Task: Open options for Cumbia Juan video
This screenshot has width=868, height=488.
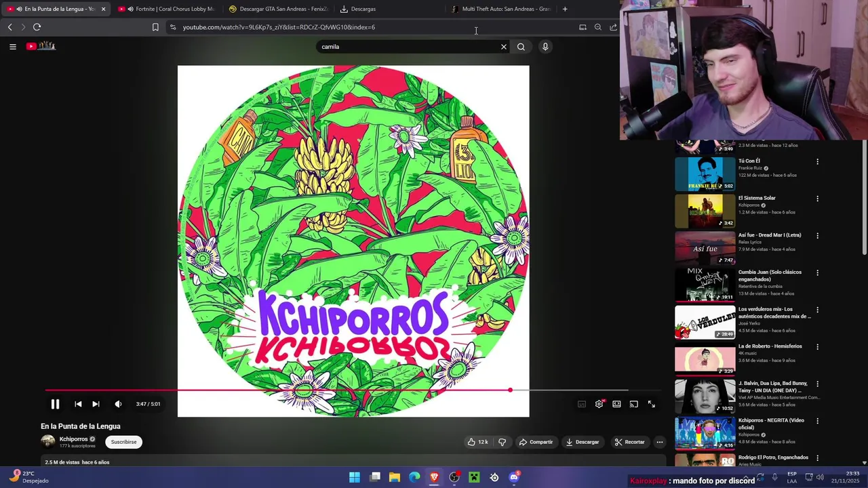Action: coord(817,273)
